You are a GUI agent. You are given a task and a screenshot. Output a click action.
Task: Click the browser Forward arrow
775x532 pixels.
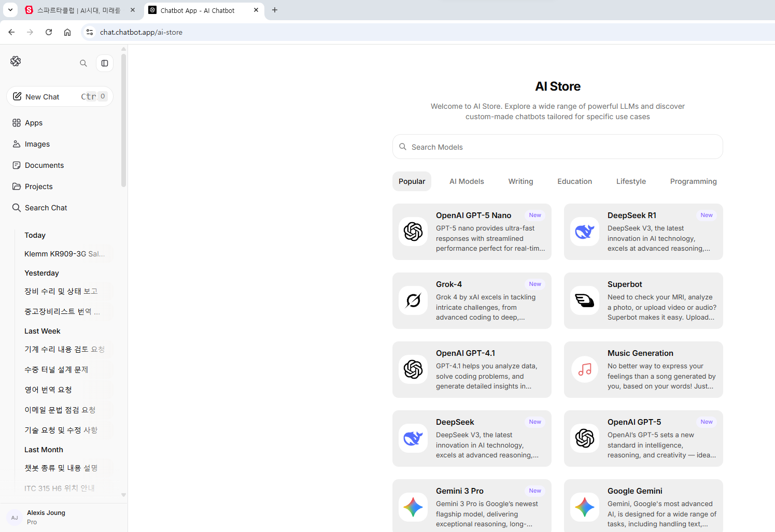click(x=30, y=32)
